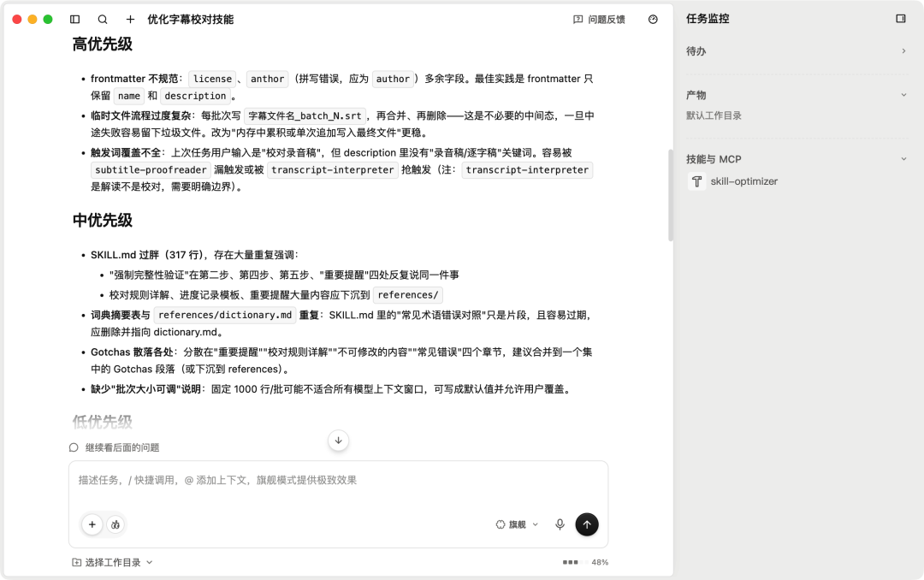
Task: Collapse the 任务监控 panel icon
Action: [900, 19]
